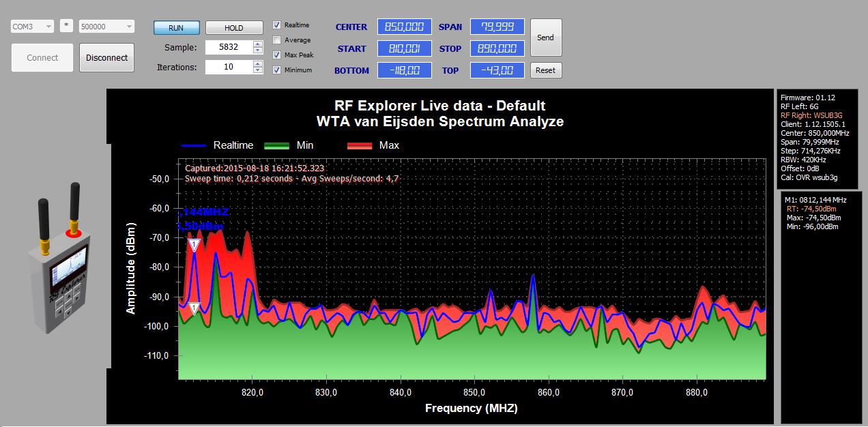The height and width of the screenshot is (427, 868).
Task: Click the 'M1: 0812,144 MHz' marker readout
Action: coord(816,200)
